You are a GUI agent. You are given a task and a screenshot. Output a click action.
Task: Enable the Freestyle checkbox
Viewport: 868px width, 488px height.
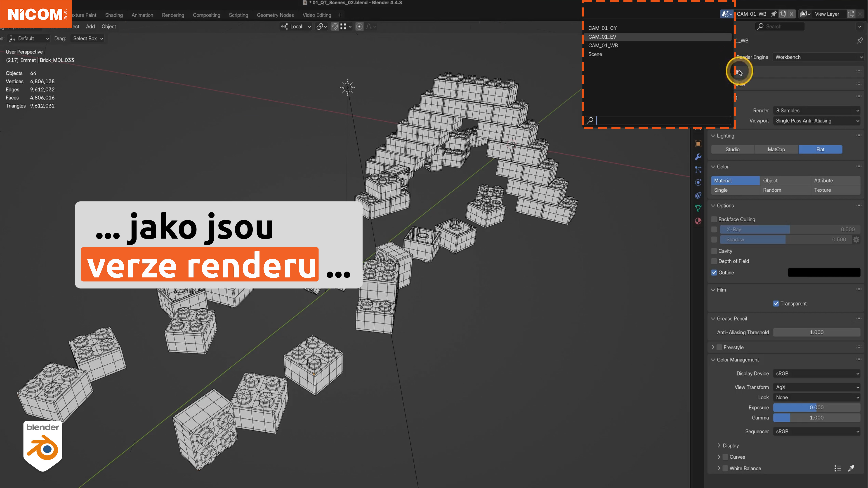[x=719, y=347]
